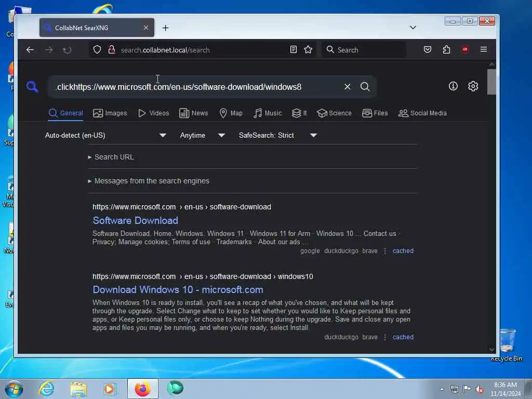The image size is (532, 399).
Task: Open the Windows Start button
Action: pyautogui.click(x=14, y=389)
